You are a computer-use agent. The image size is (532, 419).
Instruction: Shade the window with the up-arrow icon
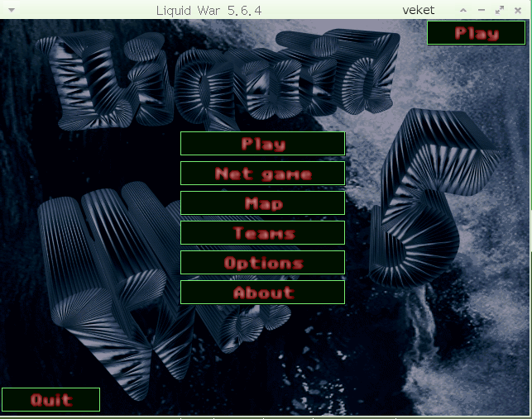[x=463, y=11]
